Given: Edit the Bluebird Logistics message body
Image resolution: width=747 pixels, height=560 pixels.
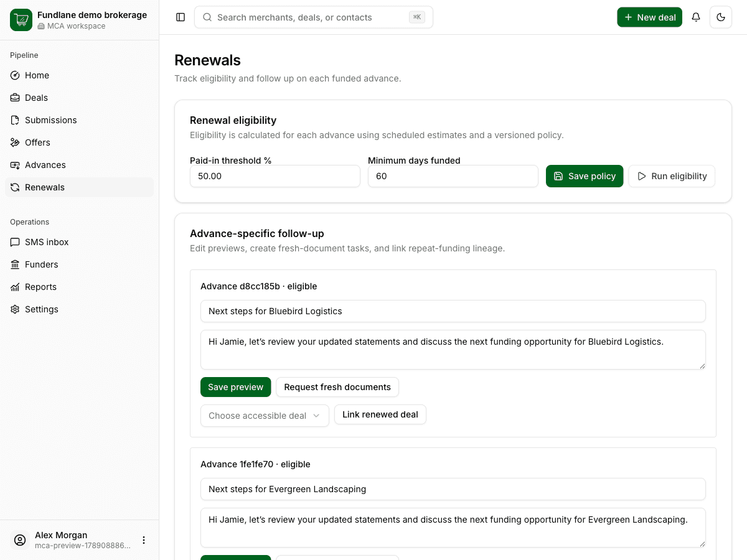Looking at the screenshot, I should pos(453,350).
